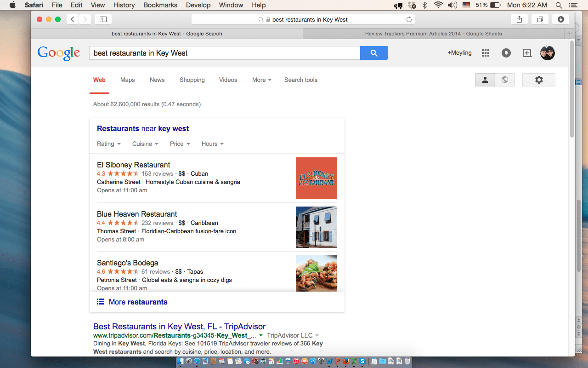Open Google notifications bell
Viewport: 588px width, 368px height.
coord(506,53)
